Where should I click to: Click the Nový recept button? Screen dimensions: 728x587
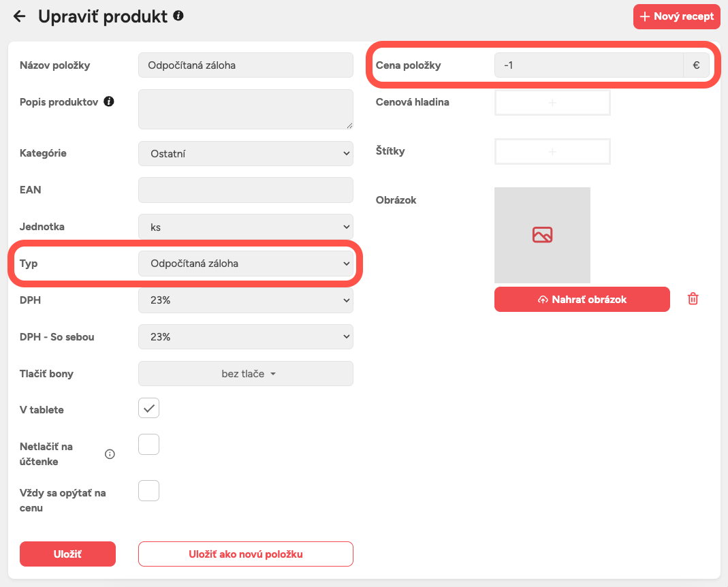[676, 16]
